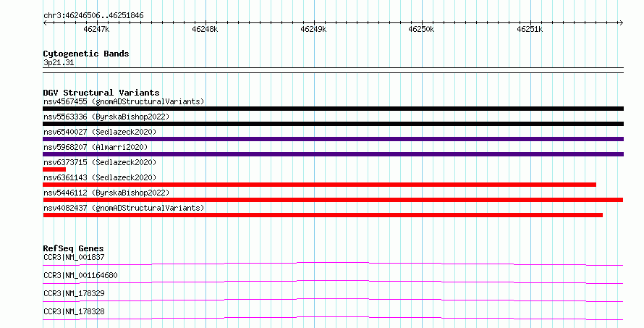Open the CCR3|NM_178328 transcript label
The height and width of the screenshot is (328, 644).
tap(74, 311)
